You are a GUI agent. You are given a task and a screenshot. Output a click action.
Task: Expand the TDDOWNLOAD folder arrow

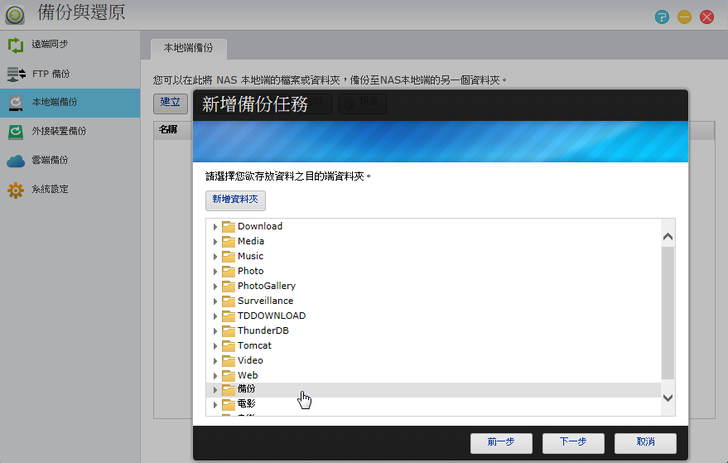click(x=215, y=316)
